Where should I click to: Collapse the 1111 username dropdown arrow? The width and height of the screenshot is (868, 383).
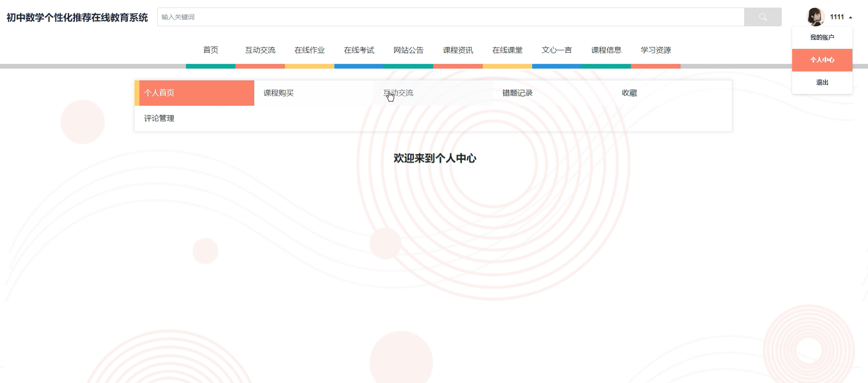click(x=851, y=17)
